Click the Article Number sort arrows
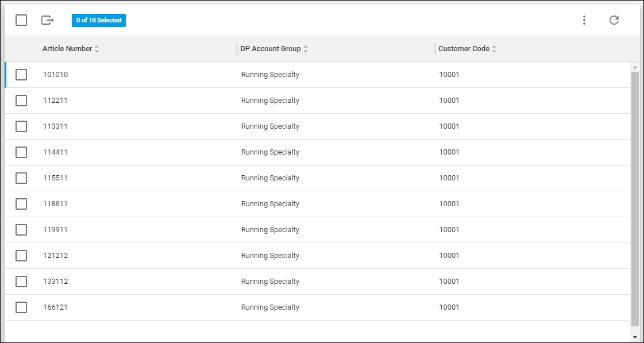644x343 pixels. 97,49
